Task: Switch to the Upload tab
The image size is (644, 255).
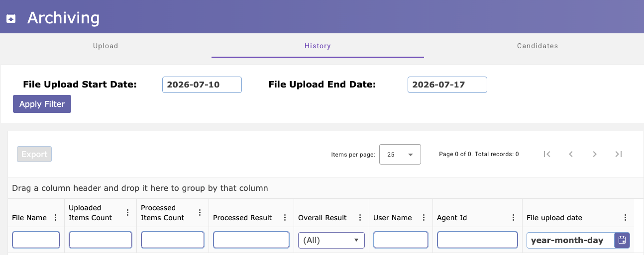Action: [106, 46]
